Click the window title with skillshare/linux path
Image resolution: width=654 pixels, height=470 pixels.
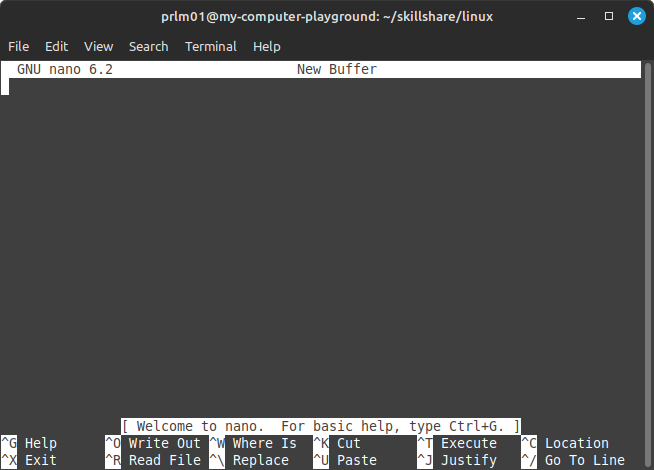327,16
